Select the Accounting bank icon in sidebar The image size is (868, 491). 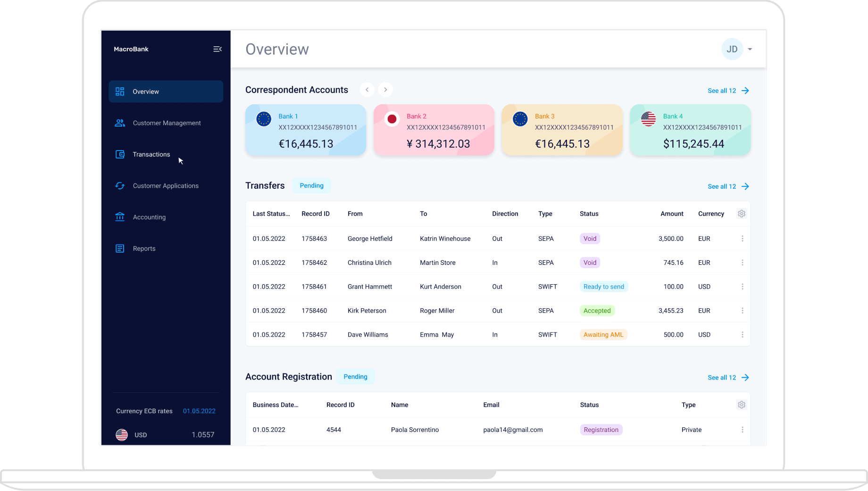click(120, 217)
